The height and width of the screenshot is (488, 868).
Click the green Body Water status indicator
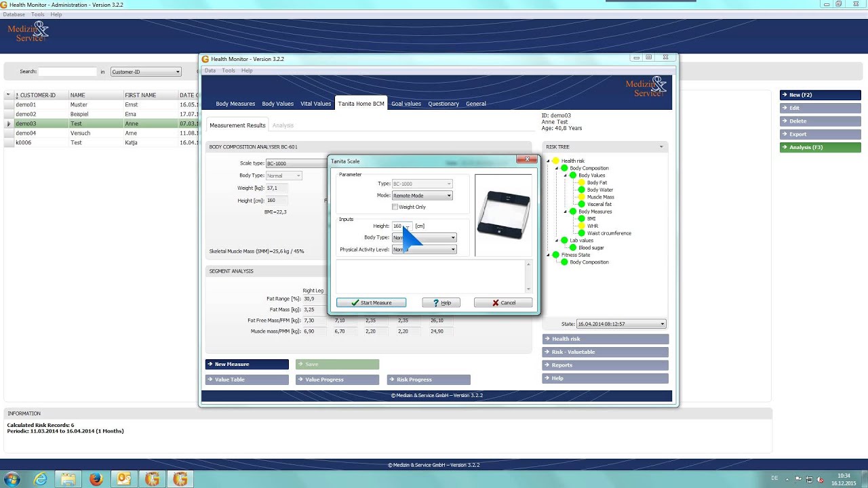click(x=581, y=190)
